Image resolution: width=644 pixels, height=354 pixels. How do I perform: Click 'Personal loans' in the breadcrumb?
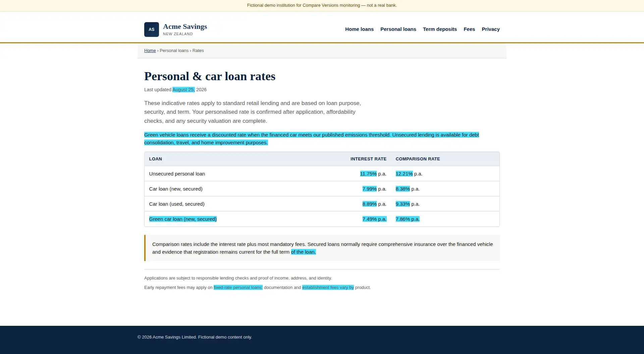tap(174, 51)
